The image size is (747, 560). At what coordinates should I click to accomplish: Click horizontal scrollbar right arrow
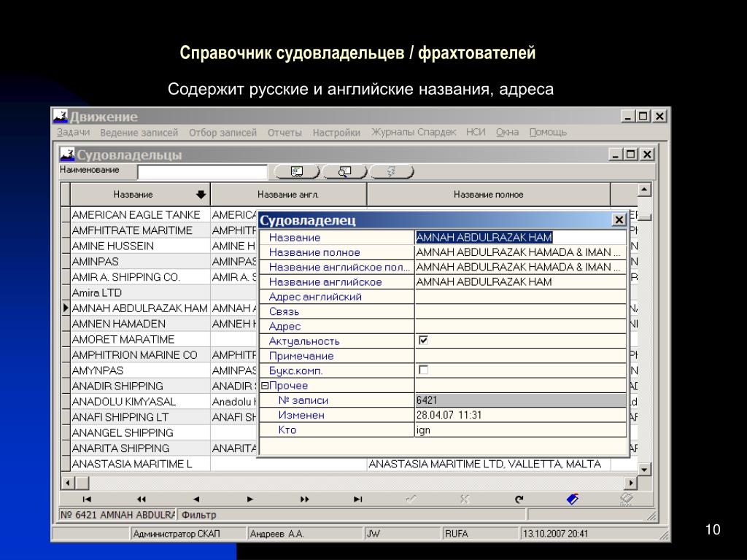pyautogui.click(x=631, y=483)
